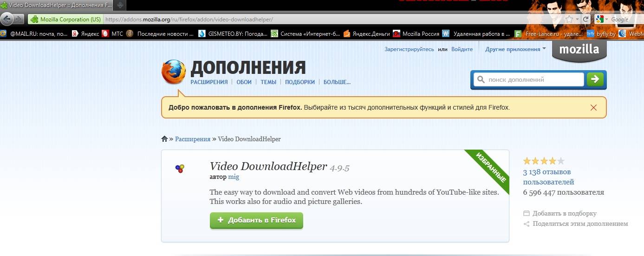Bookmark this page with the star icon
The width and height of the screenshot is (644, 256).
[569, 20]
